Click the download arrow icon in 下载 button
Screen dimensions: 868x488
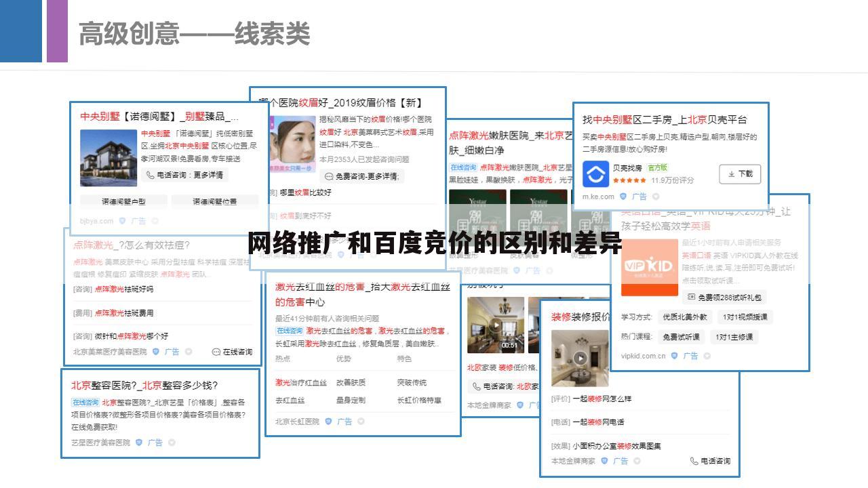pos(732,174)
